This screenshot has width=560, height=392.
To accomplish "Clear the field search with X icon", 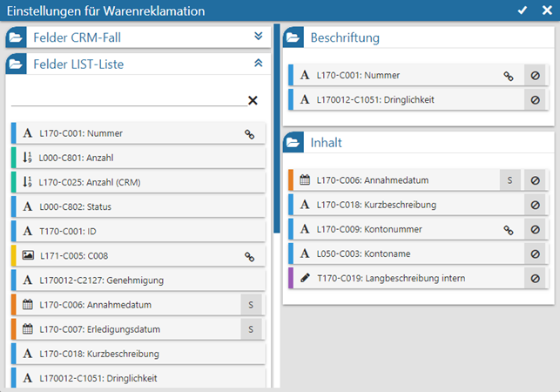I will click(x=253, y=100).
